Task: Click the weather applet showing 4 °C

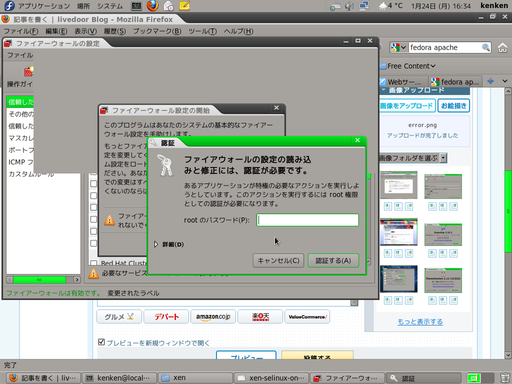Action: 391,6
